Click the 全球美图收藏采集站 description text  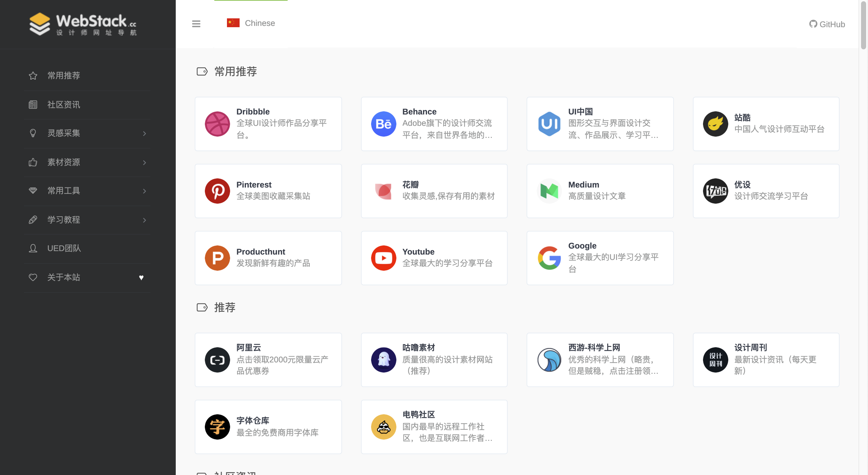pos(273,196)
